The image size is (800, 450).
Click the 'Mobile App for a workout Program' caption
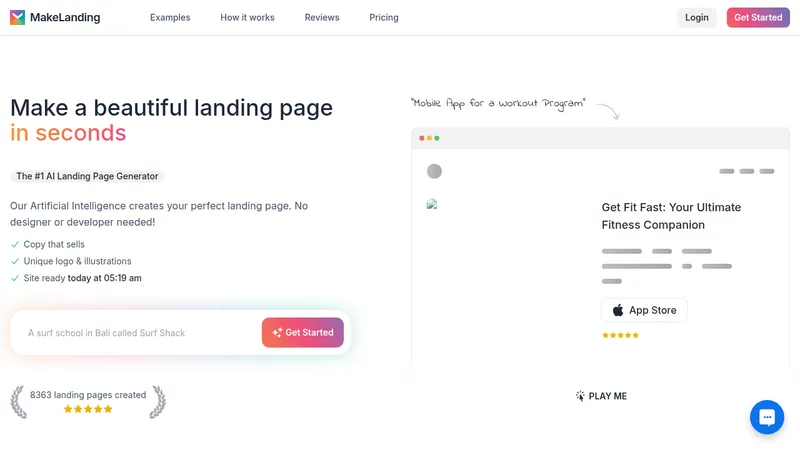(x=498, y=103)
